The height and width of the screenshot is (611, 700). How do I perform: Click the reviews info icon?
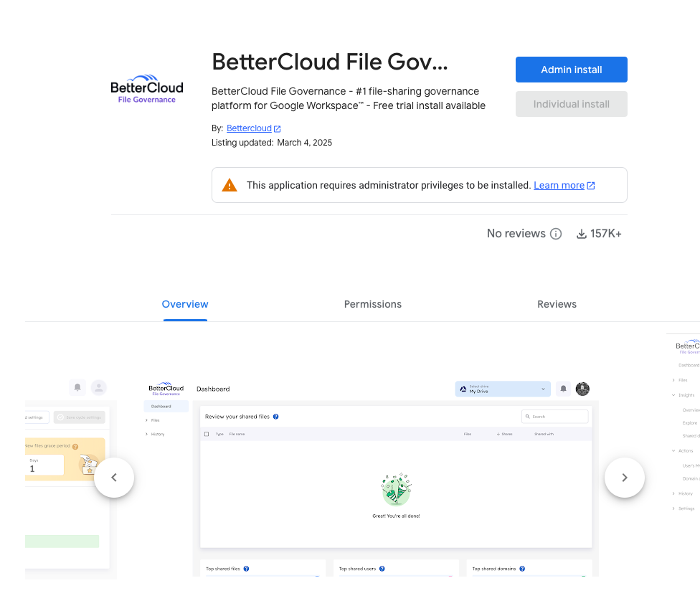556,234
